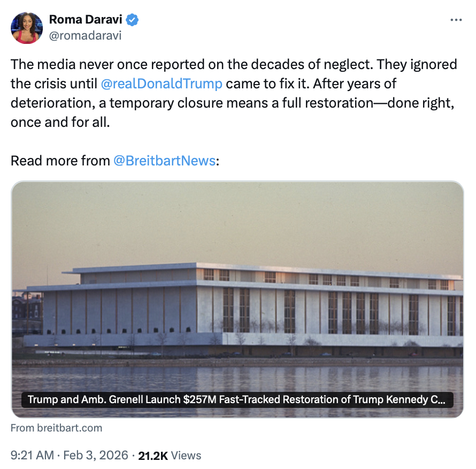476x469 pixels.
Task: Click Roma Daravi's profile avatar
Action: [26, 27]
